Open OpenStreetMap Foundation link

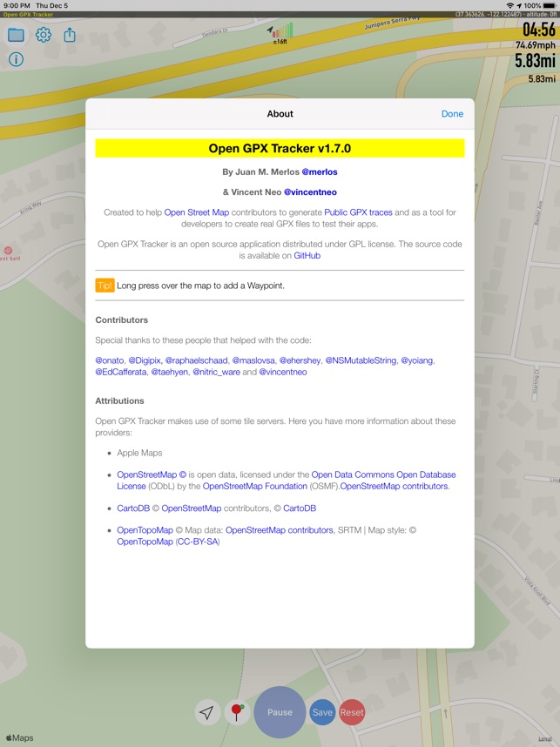(255, 487)
